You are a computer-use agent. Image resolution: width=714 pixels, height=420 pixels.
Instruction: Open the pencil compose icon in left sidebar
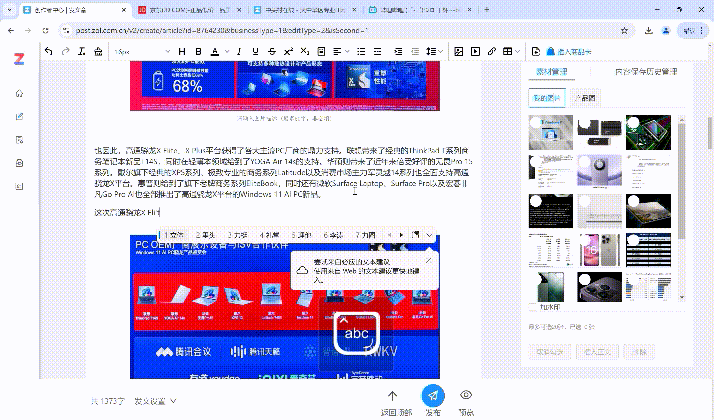coord(19,117)
